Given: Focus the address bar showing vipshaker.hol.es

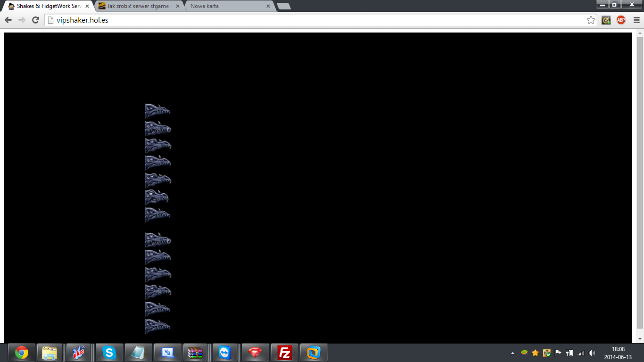Looking at the screenshot, I should tap(321, 20).
